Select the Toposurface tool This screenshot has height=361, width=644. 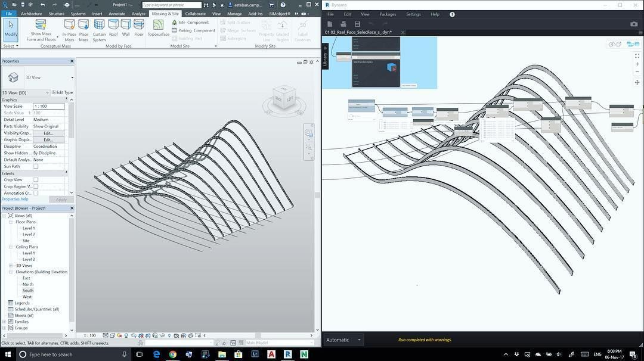coord(158,28)
